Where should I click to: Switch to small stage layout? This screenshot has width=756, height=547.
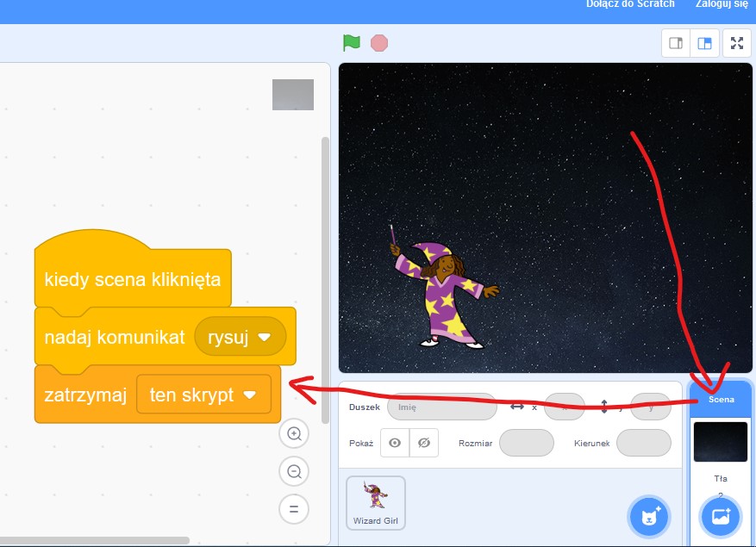point(676,43)
